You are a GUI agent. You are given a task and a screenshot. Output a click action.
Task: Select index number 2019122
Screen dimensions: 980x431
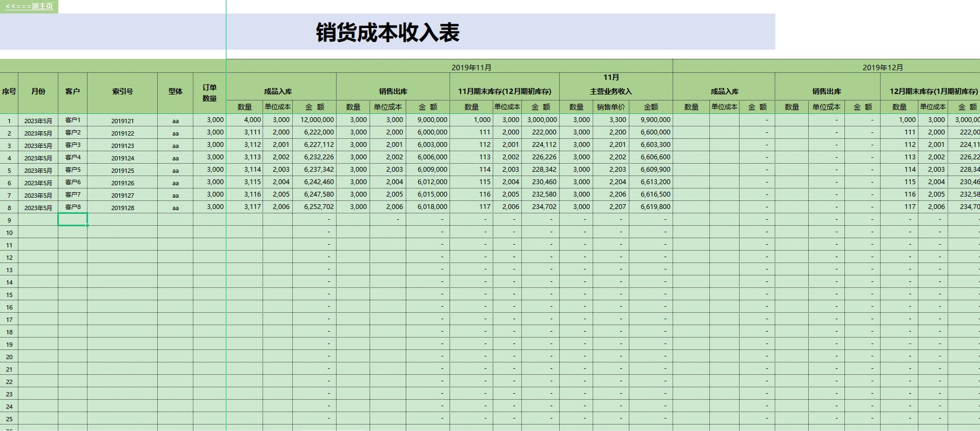[123, 133]
